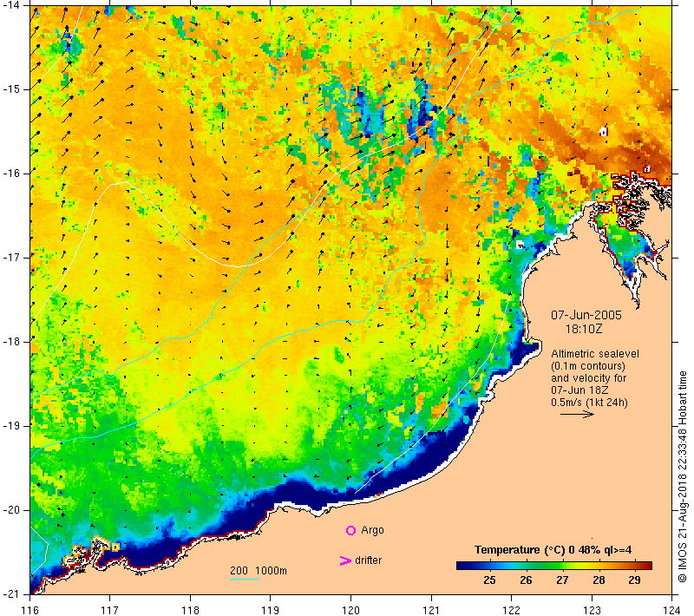The width and height of the screenshot is (694, 616).
Task: Click longitude axis label '123'
Action: (x=592, y=610)
